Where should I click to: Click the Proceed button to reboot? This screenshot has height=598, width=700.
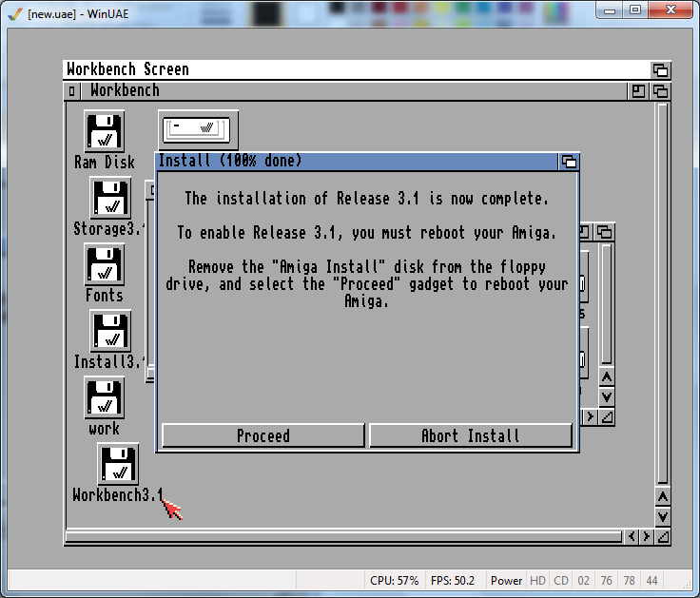click(263, 435)
